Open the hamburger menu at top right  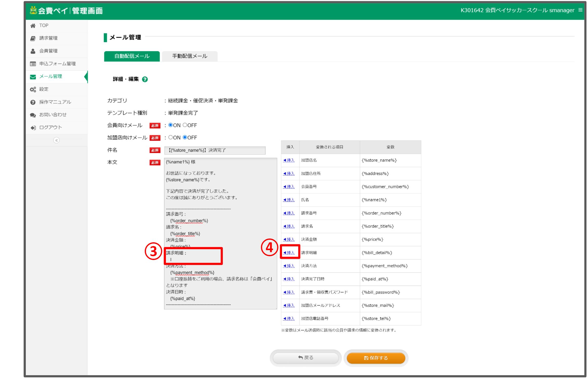(580, 10)
